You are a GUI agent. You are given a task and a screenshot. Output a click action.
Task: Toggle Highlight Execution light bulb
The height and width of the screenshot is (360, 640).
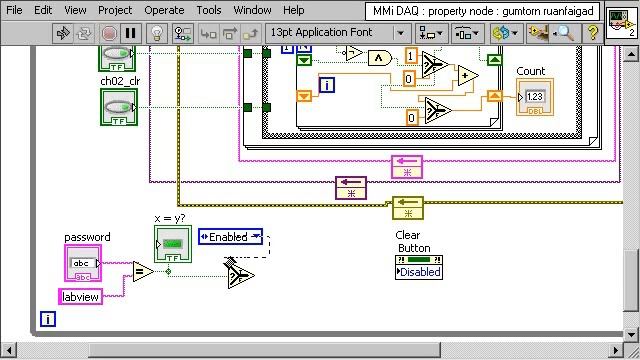click(157, 33)
